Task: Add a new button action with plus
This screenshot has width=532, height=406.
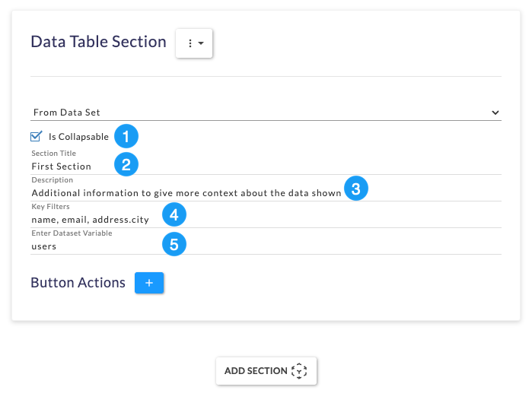Action: [x=149, y=283]
